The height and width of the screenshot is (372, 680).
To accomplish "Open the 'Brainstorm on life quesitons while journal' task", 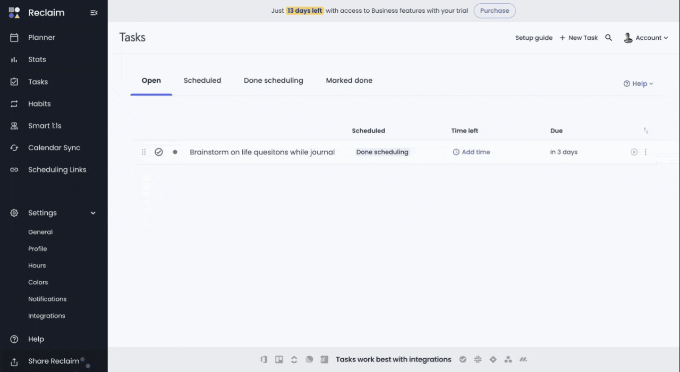I will tap(262, 152).
